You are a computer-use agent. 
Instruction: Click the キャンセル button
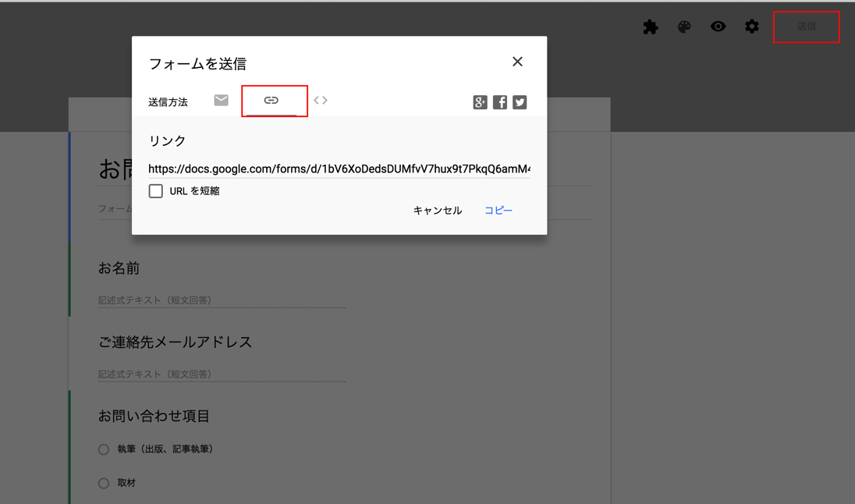(438, 211)
